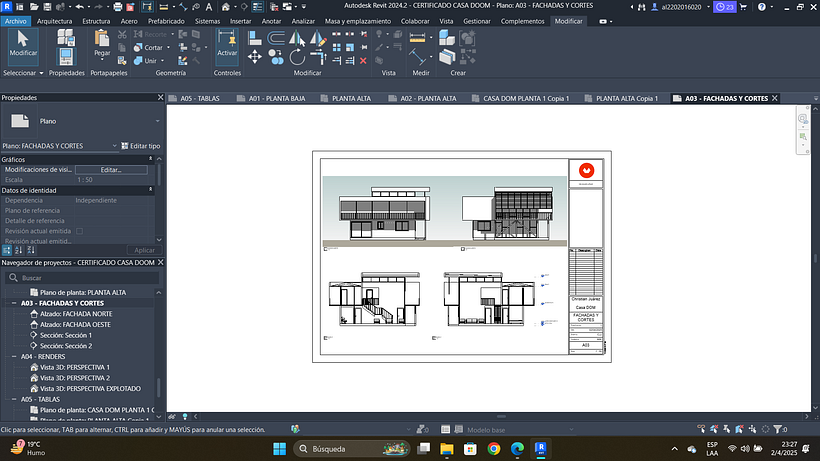Select the Align tool in Modificar panel
This screenshot has height=461, width=820.
(255, 39)
